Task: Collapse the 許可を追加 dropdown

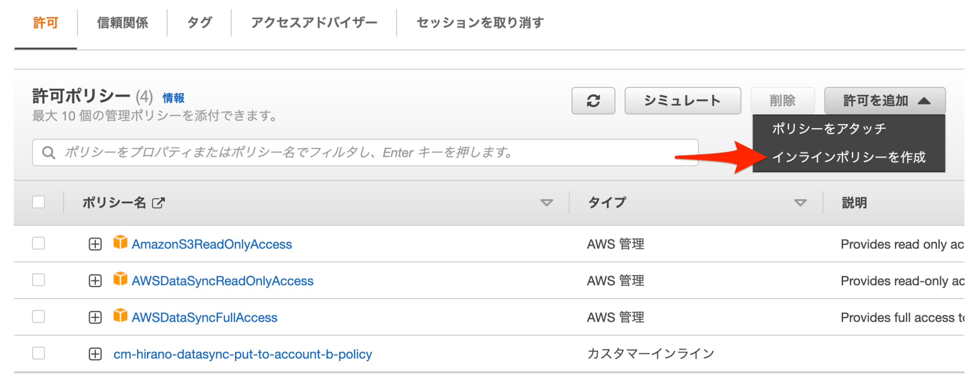Action: [884, 101]
